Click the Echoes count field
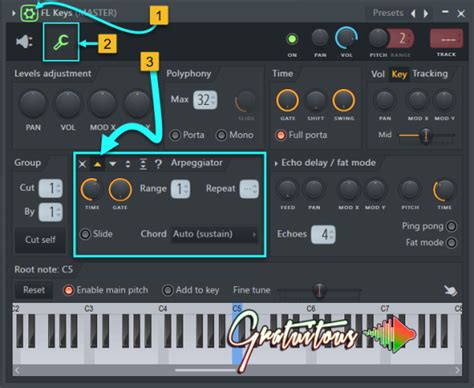This screenshot has height=388, width=474. point(323,235)
